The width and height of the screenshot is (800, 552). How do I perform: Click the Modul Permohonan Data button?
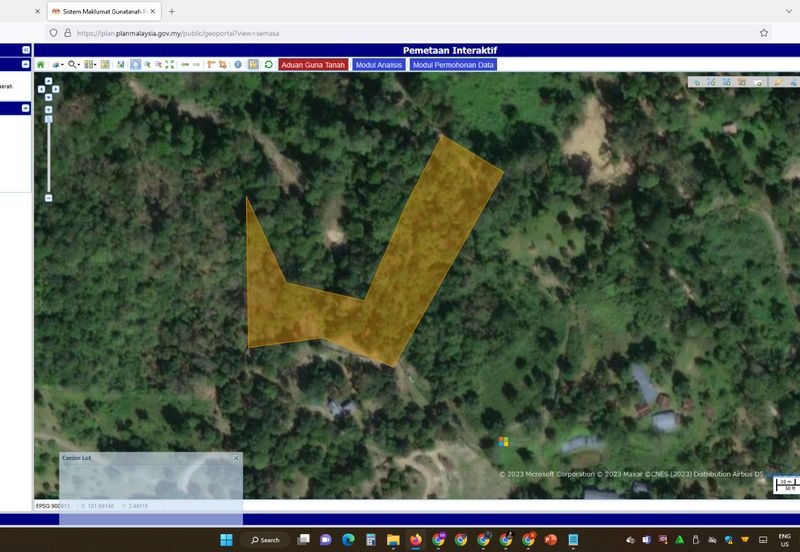point(453,64)
